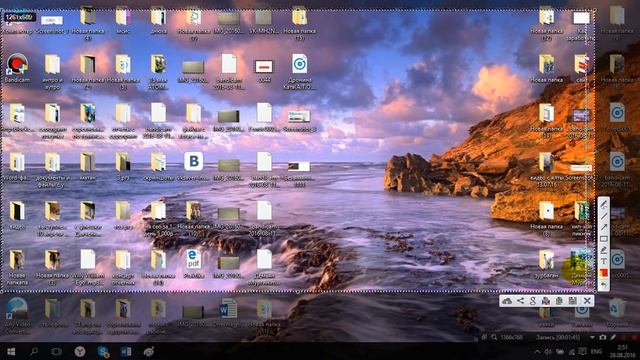Switch input language via ENG indicator
Viewport: 640px width, 360px height.
coord(596,351)
